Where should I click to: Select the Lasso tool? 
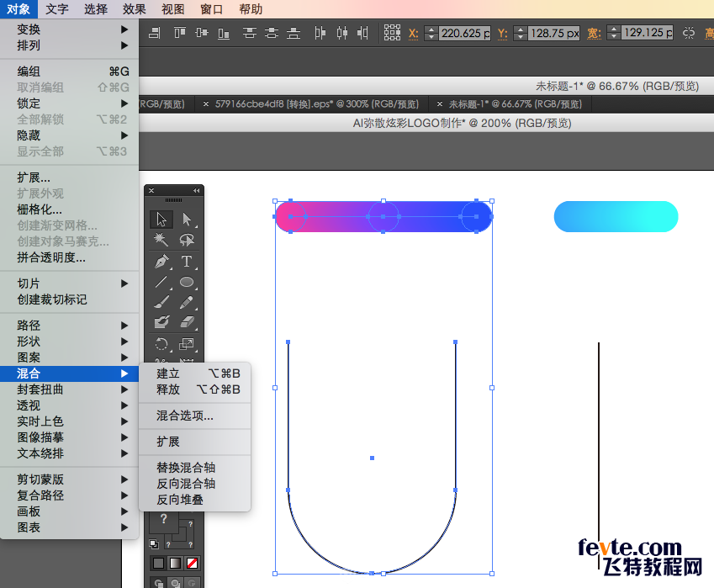187,240
